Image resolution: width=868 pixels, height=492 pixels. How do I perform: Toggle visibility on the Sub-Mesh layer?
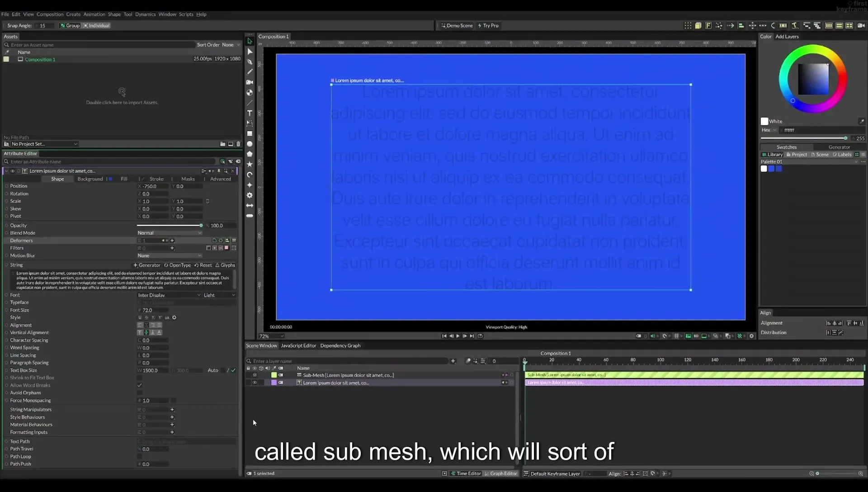pos(255,375)
